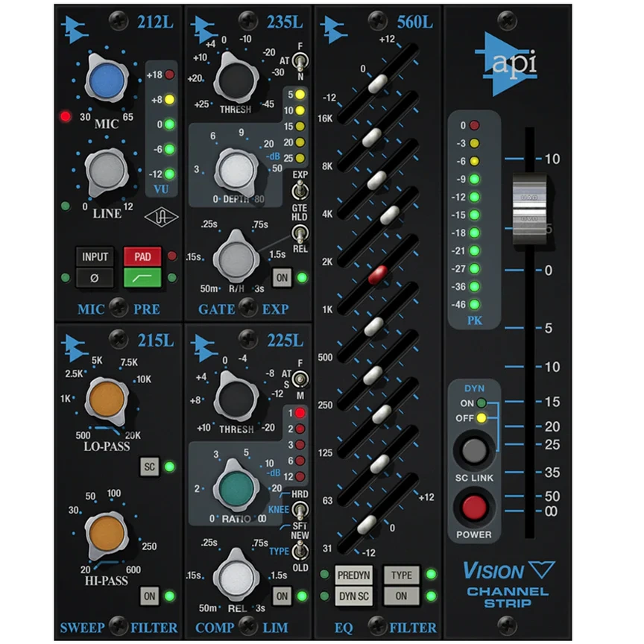Image resolution: width=644 pixels, height=644 pixels.
Task: Click the 2K EQ band slider
Action: click(x=389, y=215)
